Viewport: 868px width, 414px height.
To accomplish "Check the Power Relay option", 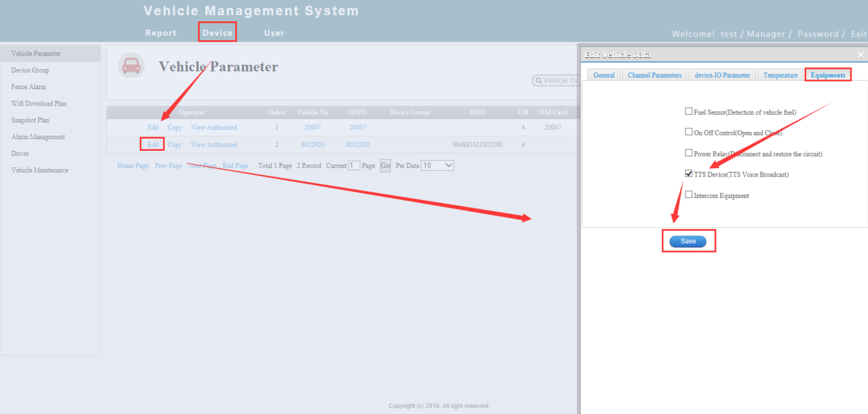I will click(688, 153).
